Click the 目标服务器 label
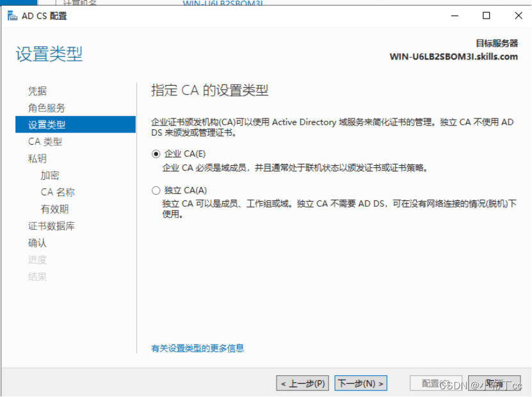 (x=497, y=44)
